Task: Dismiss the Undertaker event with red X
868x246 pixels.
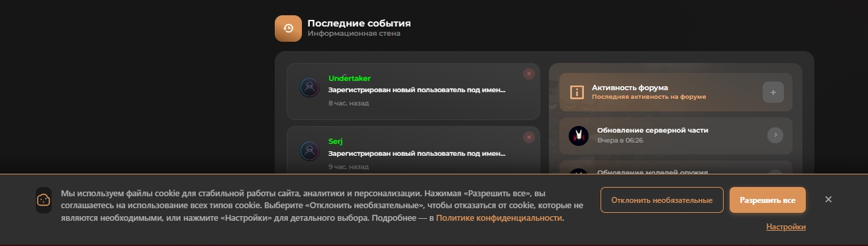Action: click(x=528, y=74)
